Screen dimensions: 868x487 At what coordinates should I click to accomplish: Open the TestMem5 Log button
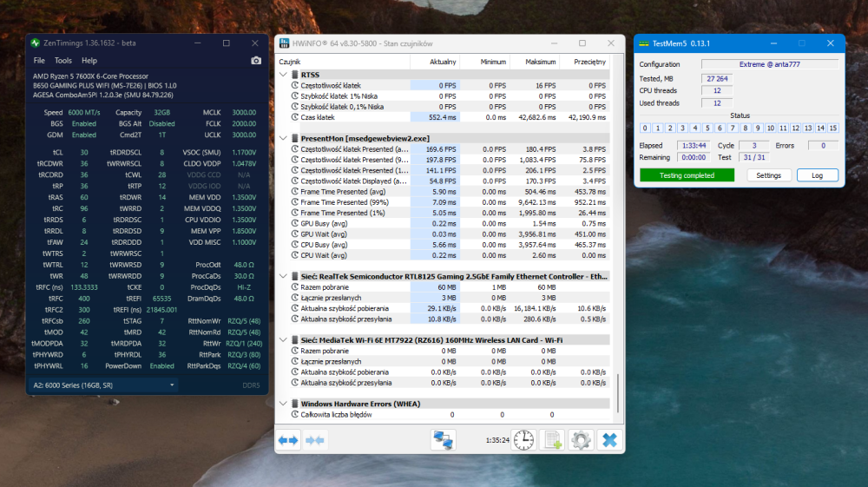point(817,175)
